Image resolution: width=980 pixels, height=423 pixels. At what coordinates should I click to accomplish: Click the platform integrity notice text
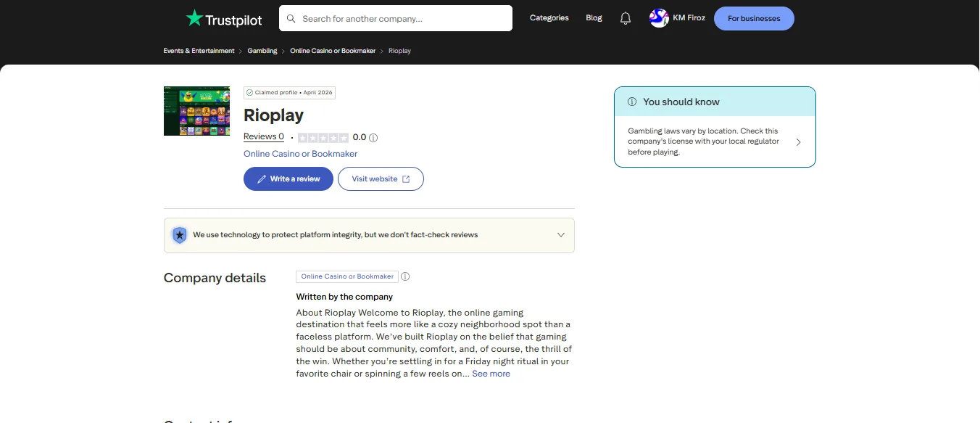coord(336,235)
